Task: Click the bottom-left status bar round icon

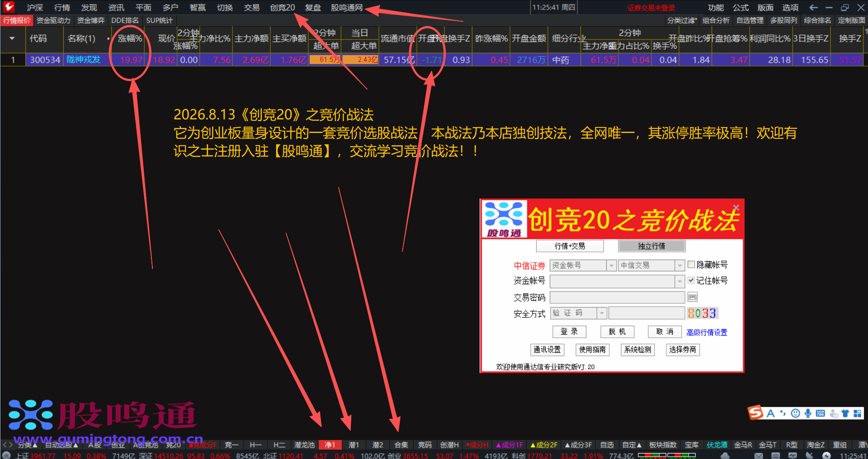Action: pos(6,455)
